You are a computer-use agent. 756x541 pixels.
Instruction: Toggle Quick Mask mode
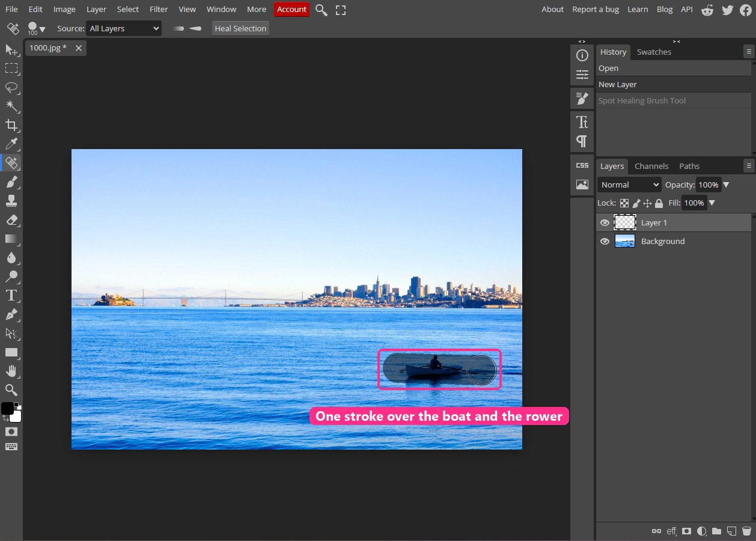pyautogui.click(x=11, y=432)
